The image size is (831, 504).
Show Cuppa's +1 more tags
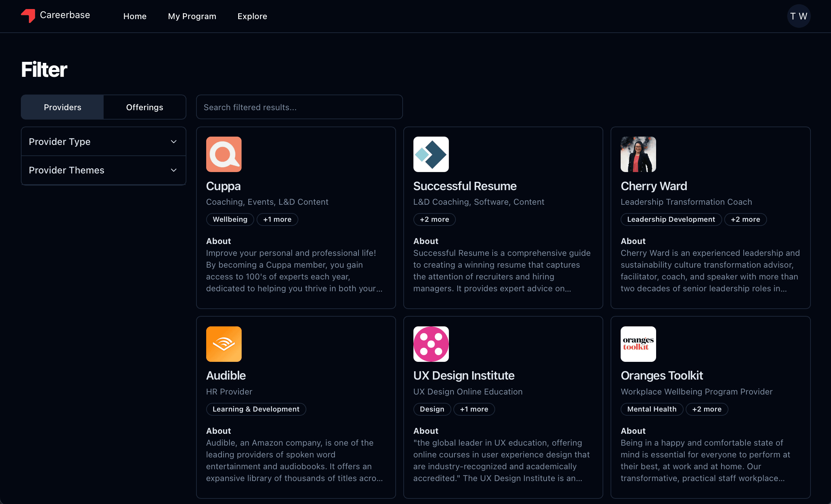click(x=277, y=219)
